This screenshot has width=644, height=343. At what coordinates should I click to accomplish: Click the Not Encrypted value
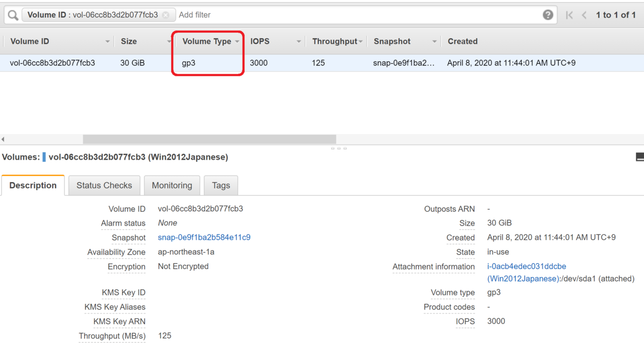point(183,266)
